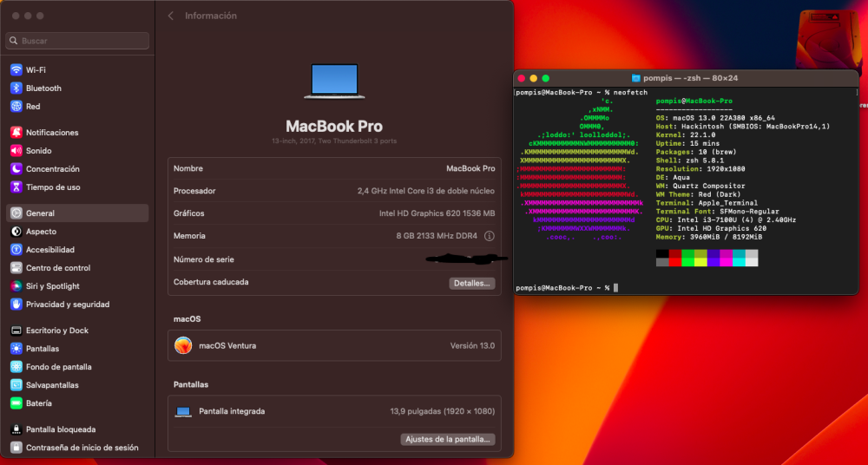Open the Aspecto icon
Screen dimensions: 868x465
16,232
